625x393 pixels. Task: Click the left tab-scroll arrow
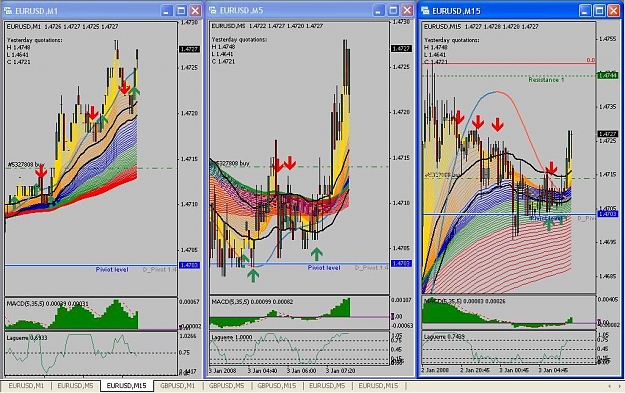pos(609,386)
